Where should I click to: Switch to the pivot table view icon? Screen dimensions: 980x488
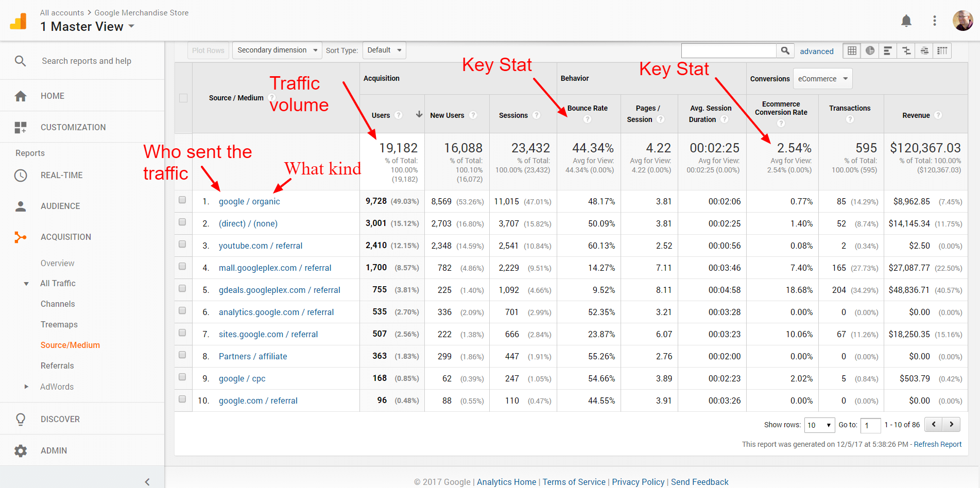(942, 50)
